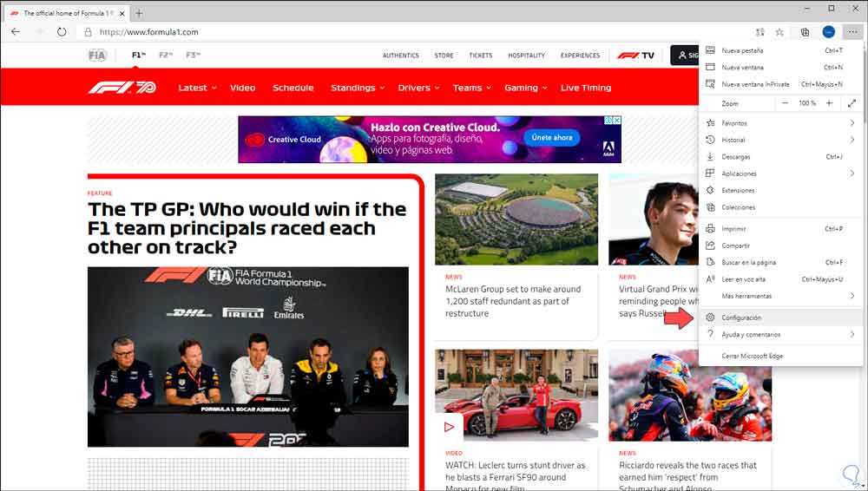Choose Compartir in the menu
868x491 pixels.
click(x=780, y=245)
